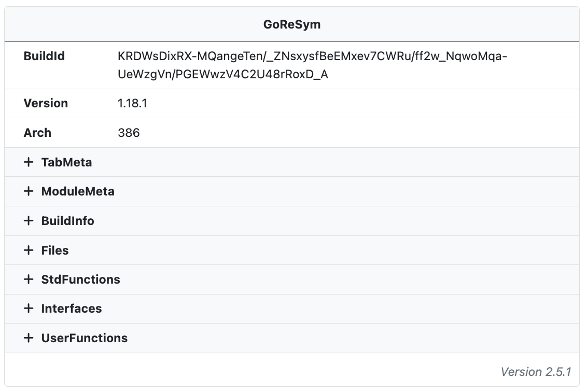Click the Version value 1.18.1
Screen dimensions: 586x392
(132, 103)
